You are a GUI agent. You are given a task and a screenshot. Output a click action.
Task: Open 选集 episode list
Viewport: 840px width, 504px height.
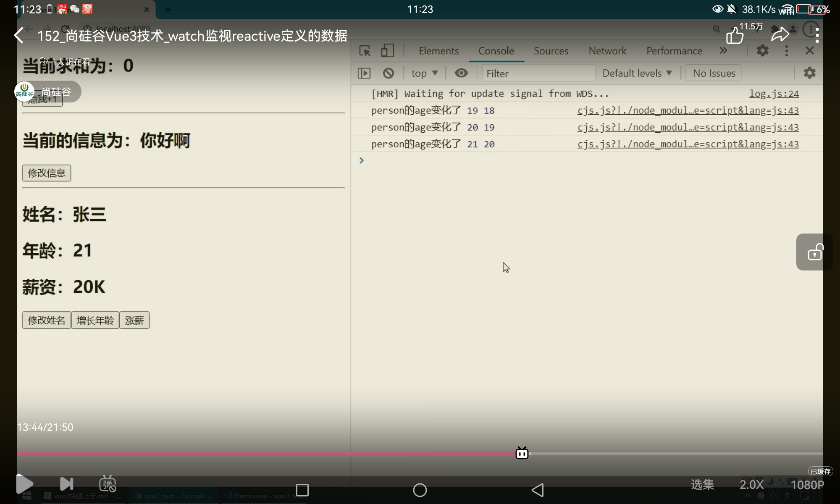702,484
